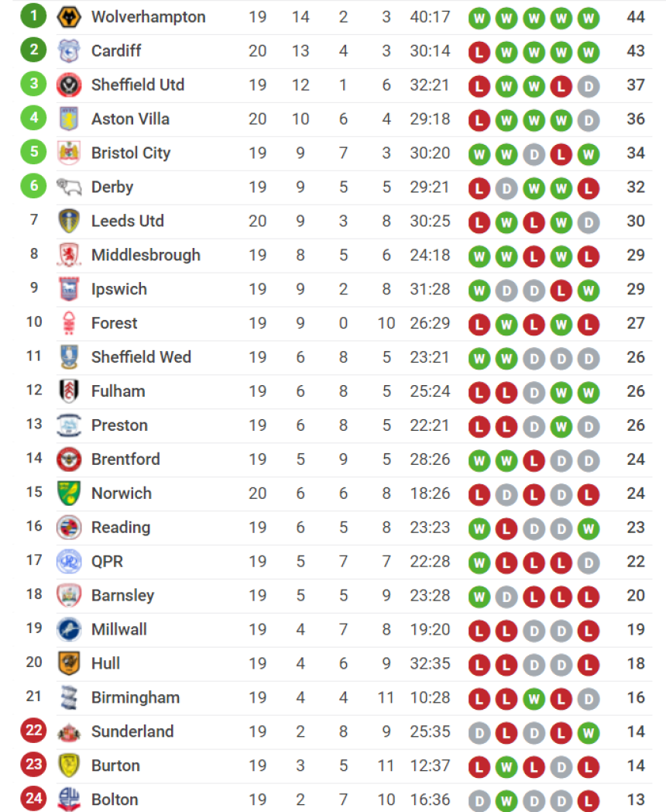The width and height of the screenshot is (666, 812).
Task: Click the Norwich canary crest icon
Action: pos(69,493)
